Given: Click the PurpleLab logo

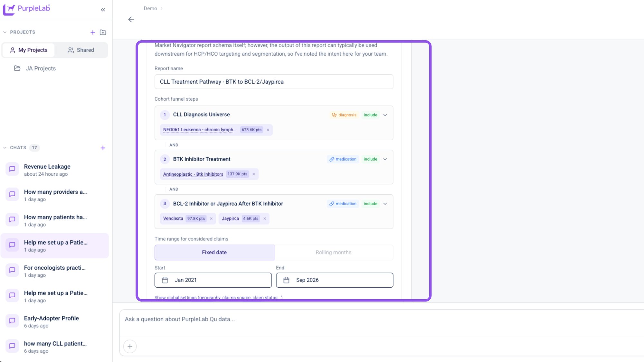Looking at the screenshot, I should (27, 9).
